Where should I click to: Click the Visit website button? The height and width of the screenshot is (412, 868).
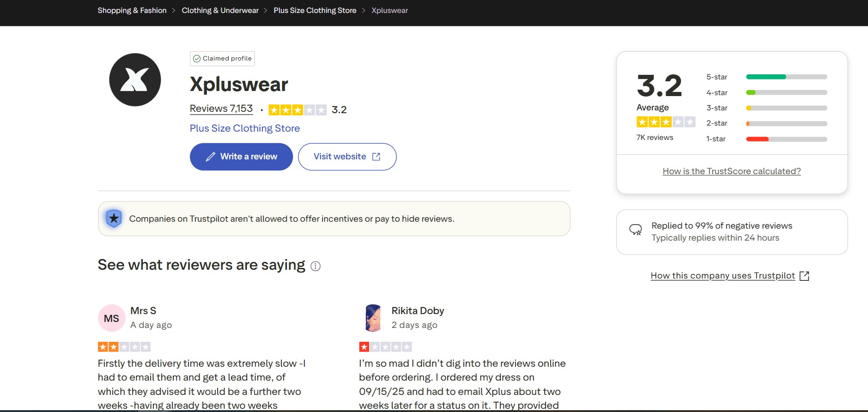347,157
